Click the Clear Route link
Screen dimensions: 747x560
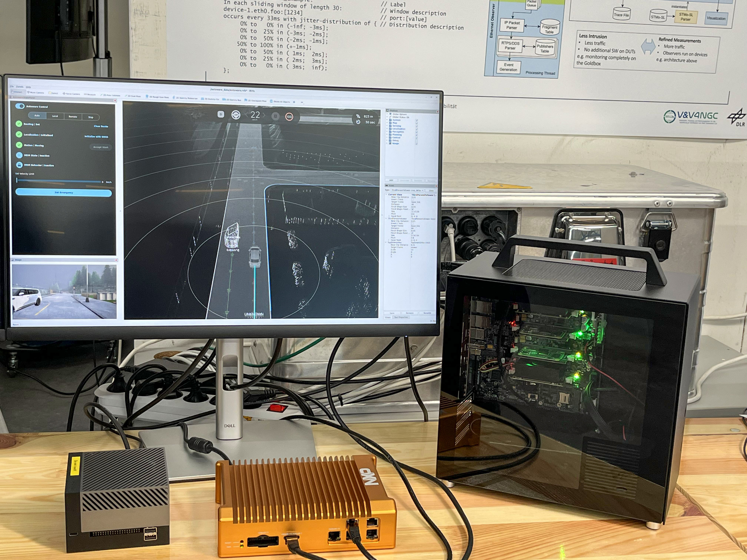pyautogui.click(x=101, y=126)
